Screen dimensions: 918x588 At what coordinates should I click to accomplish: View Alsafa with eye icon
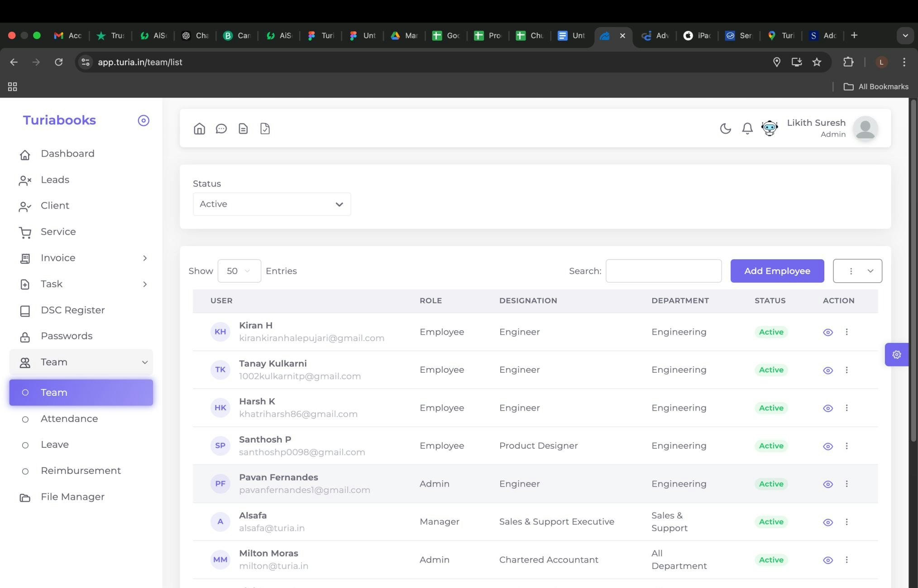click(x=827, y=522)
